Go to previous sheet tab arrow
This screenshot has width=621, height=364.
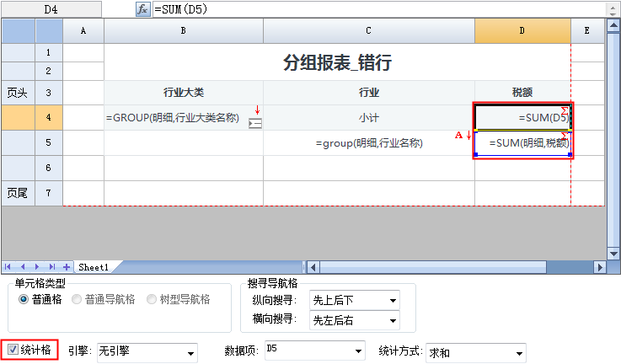tap(24, 267)
